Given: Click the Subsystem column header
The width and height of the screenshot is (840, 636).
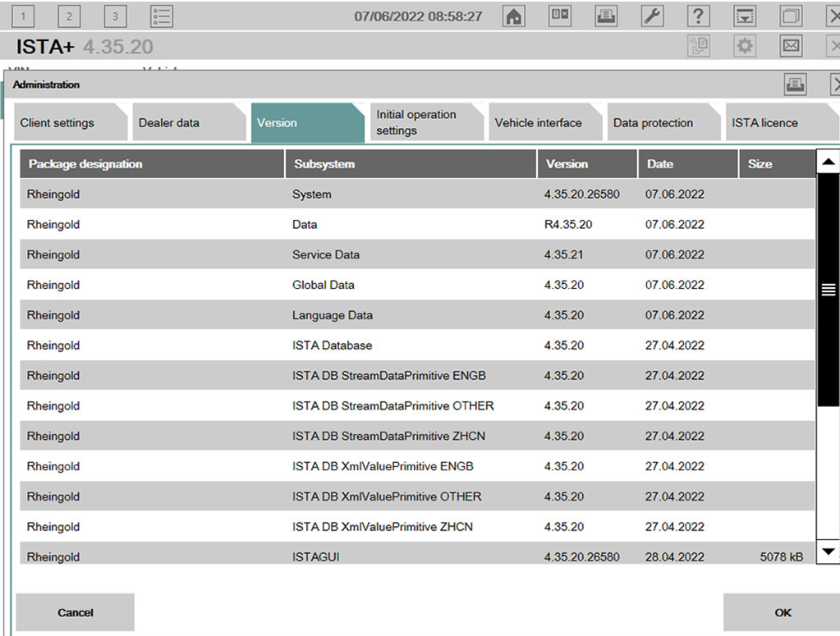Looking at the screenshot, I should (x=411, y=164).
